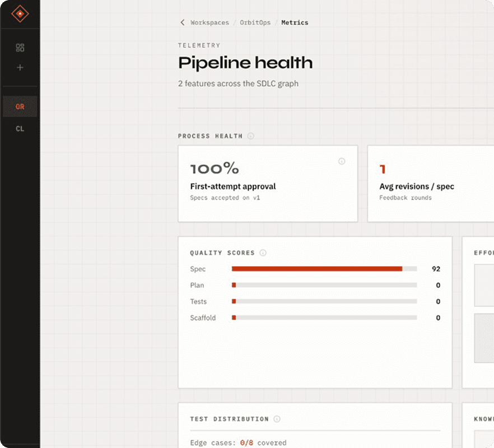This screenshot has width=494, height=448.
Task: Click the diamond app logo in the sidebar
Action: (20, 14)
